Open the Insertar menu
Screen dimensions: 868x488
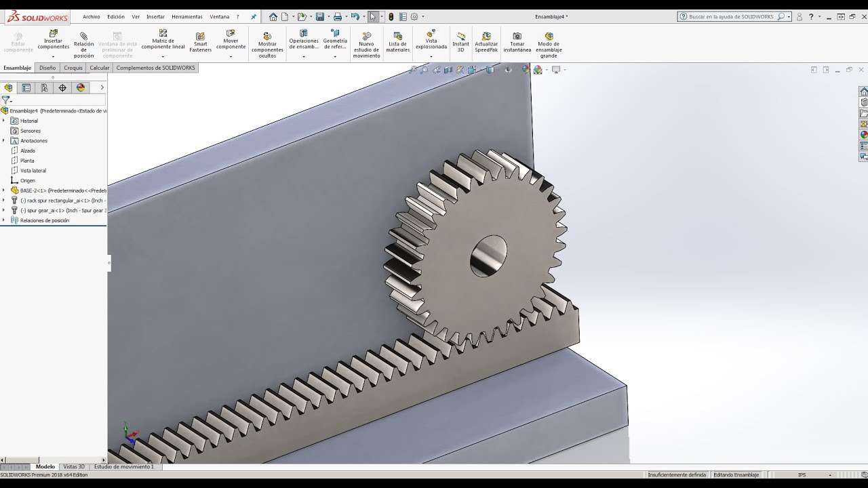tap(155, 16)
